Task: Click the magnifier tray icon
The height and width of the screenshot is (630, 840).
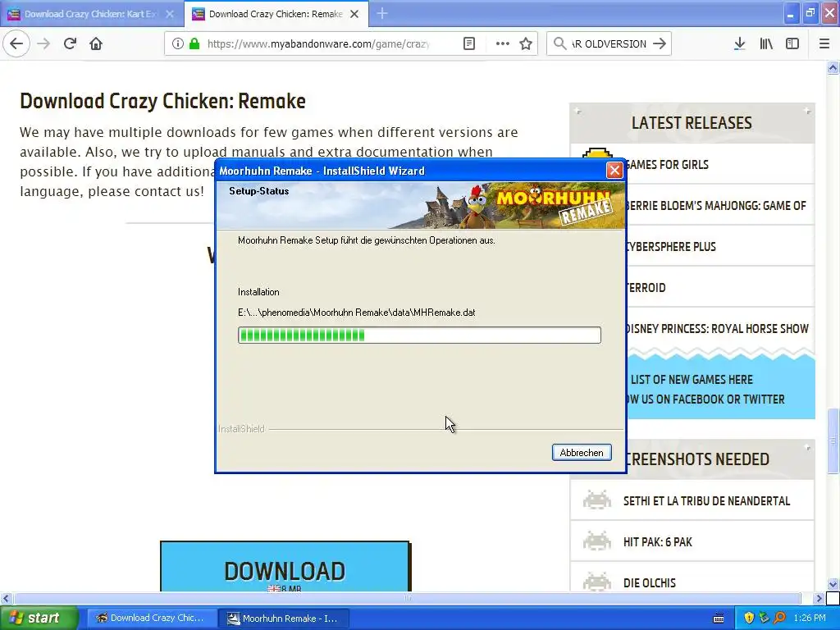Action: (779, 619)
